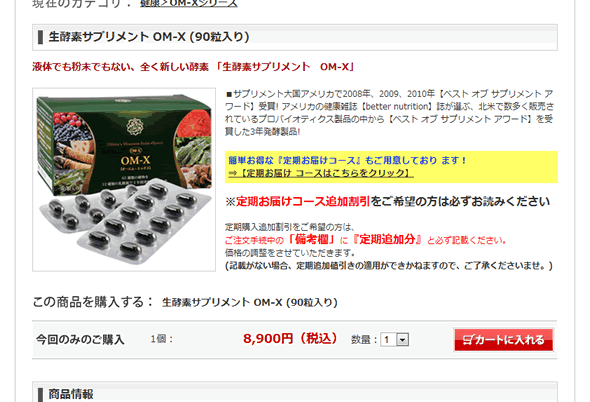Click the OM-X logo on the product box
Image resolution: width=590 pixels, height=402 pixels.
(x=135, y=160)
